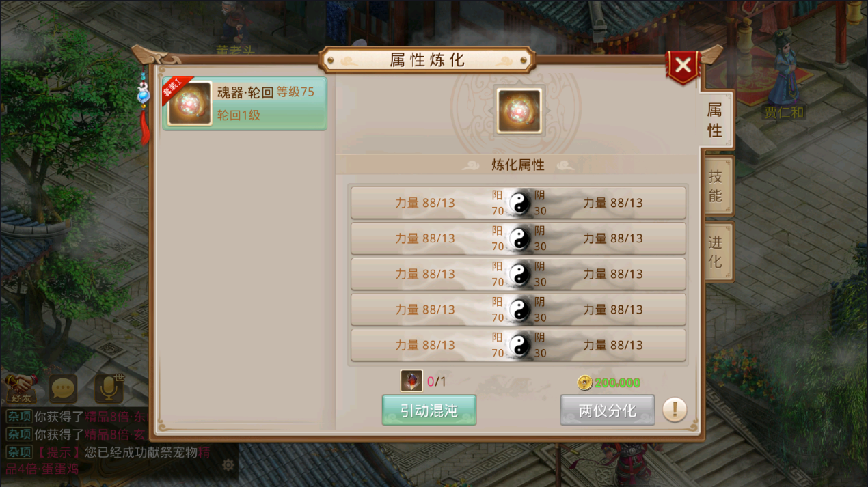Open the chat speech bubble icon
Image resolution: width=868 pixels, height=487 pixels.
pyautogui.click(x=63, y=389)
